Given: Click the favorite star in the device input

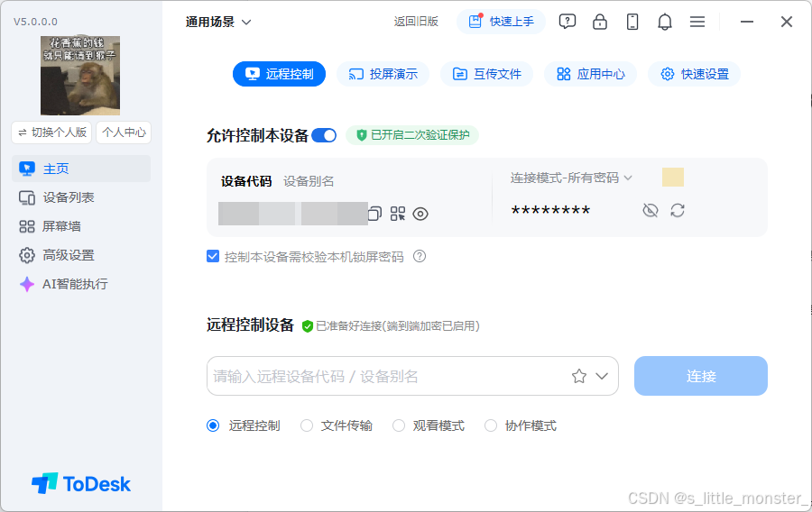Looking at the screenshot, I should pyautogui.click(x=579, y=376).
